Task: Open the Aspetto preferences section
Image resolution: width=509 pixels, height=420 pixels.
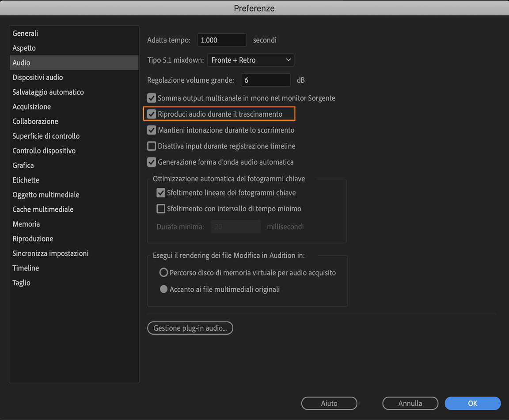Action: click(24, 48)
